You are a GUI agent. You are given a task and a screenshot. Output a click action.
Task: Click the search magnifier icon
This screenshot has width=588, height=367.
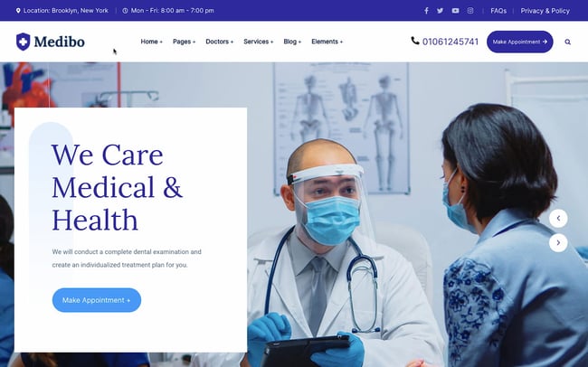[568, 42]
